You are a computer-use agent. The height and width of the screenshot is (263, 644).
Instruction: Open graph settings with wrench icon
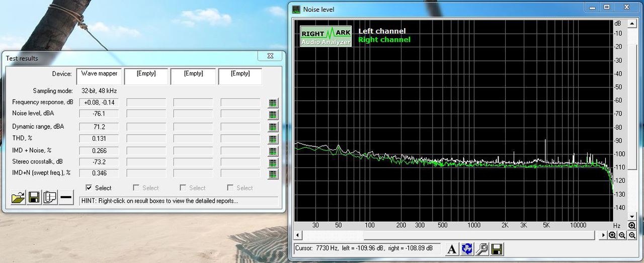pos(482,249)
